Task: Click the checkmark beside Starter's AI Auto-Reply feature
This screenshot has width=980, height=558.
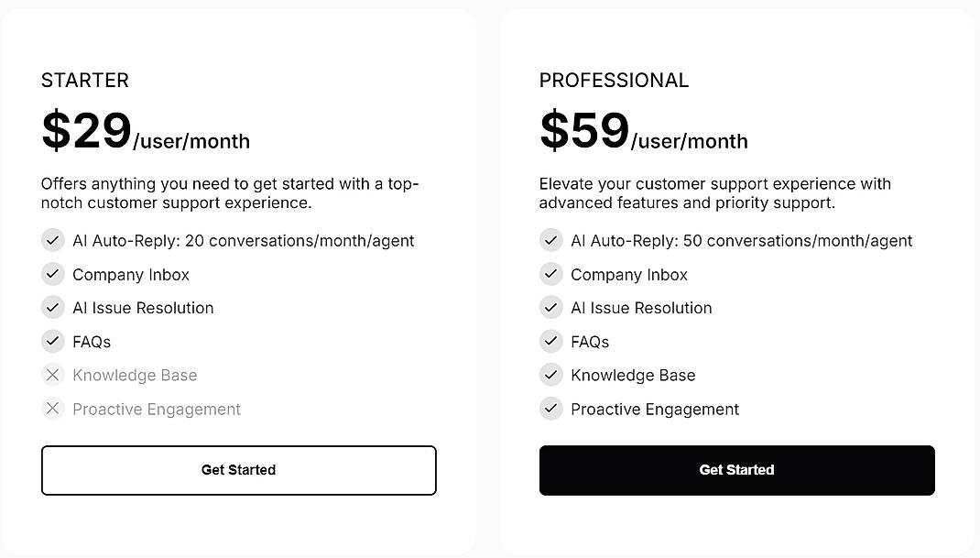Action: 52,240
